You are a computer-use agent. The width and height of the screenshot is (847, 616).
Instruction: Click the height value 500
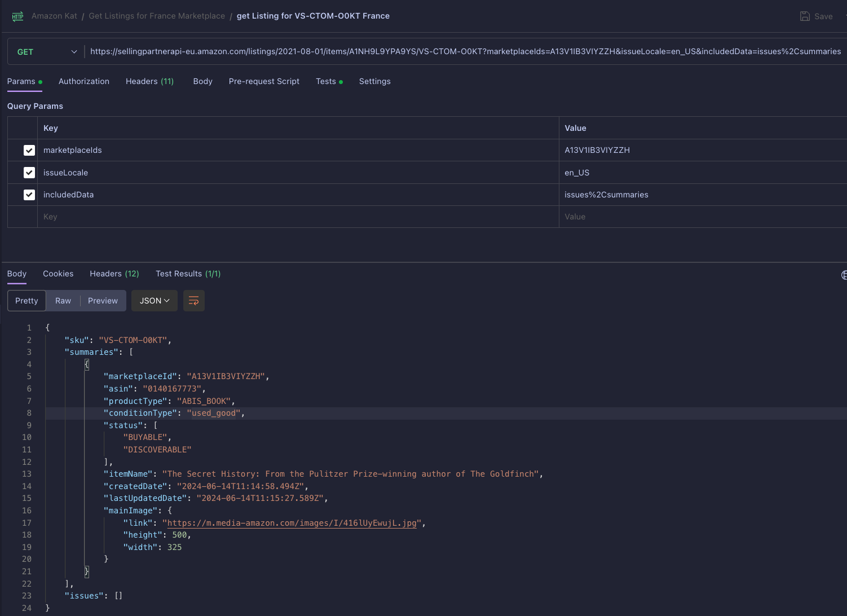179,535
